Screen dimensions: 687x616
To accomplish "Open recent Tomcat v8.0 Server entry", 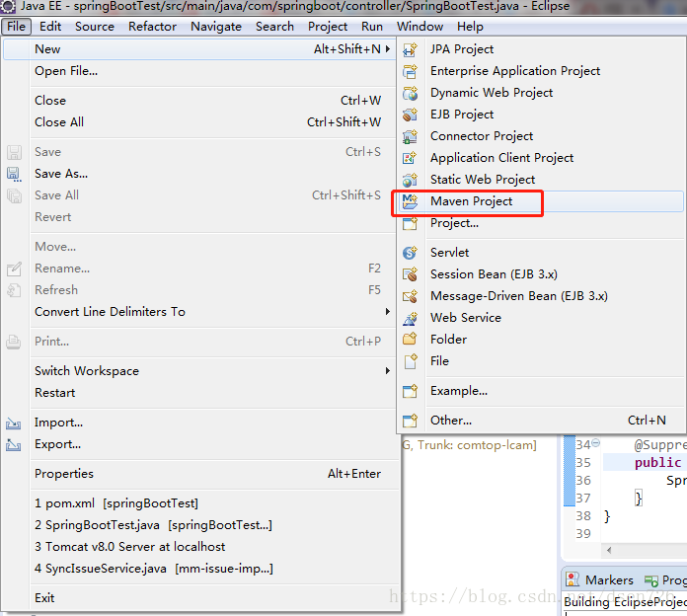I will click(x=199, y=547).
